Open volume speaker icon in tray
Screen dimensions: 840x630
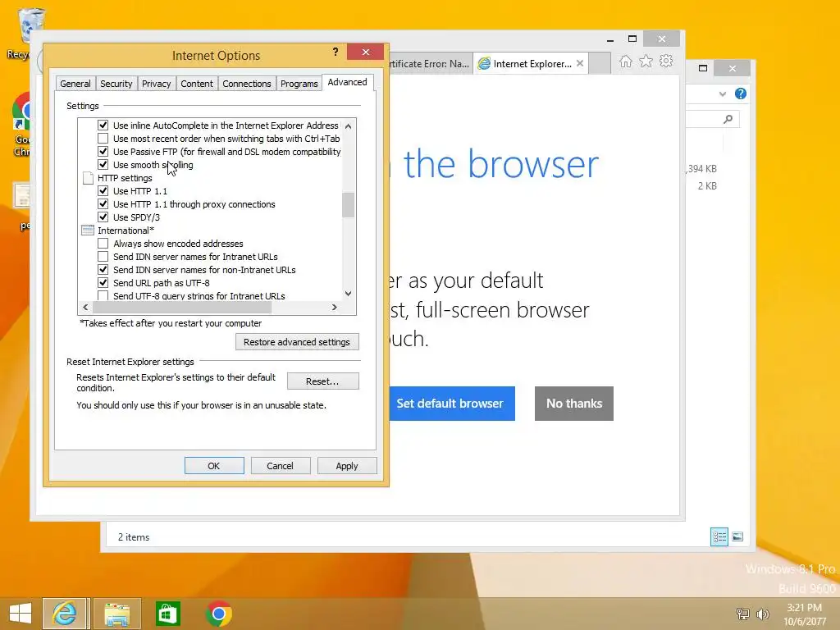(762, 614)
